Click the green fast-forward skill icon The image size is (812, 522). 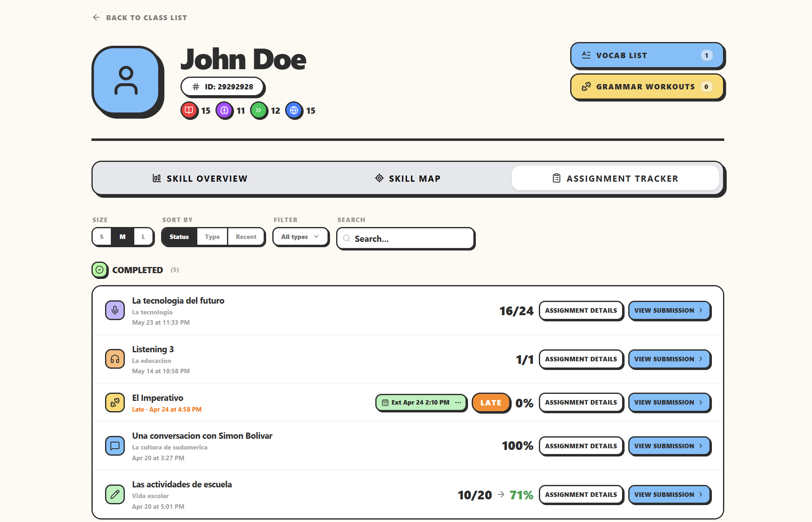click(259, 110)
